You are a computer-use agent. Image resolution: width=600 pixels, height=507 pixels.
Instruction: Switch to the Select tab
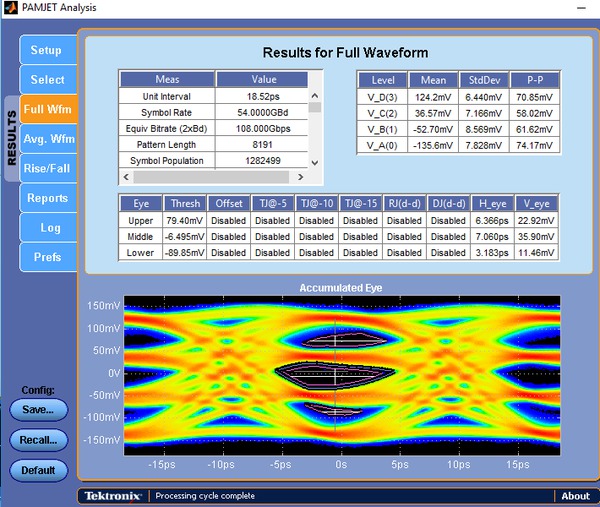pos(46,80)
